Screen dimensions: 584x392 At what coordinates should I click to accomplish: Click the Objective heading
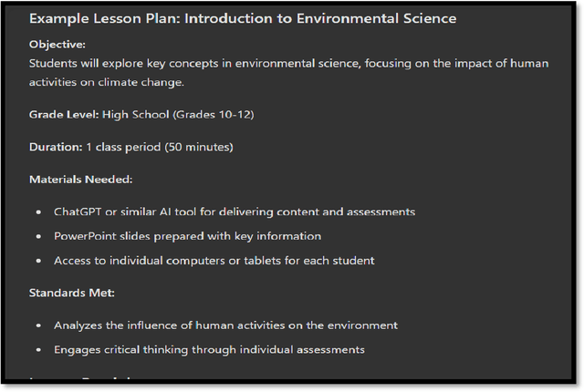coord(57,44)
